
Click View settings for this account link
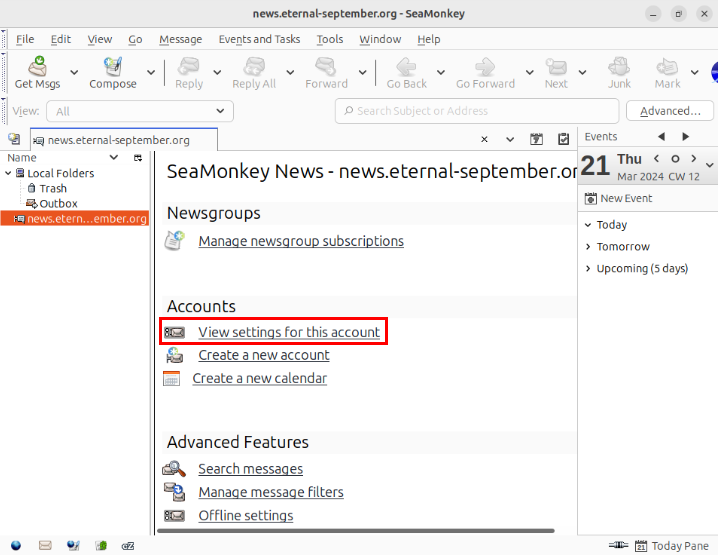[x=289, y=332]
